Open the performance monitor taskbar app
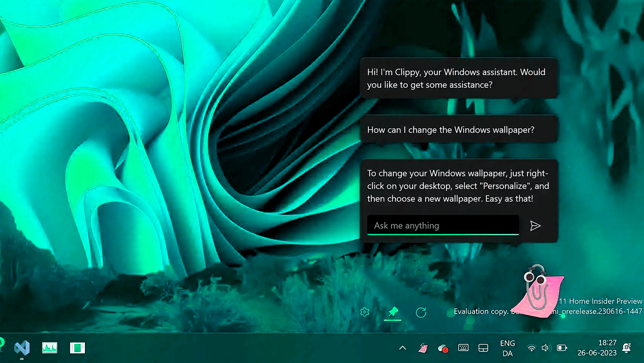 (50, 348)
